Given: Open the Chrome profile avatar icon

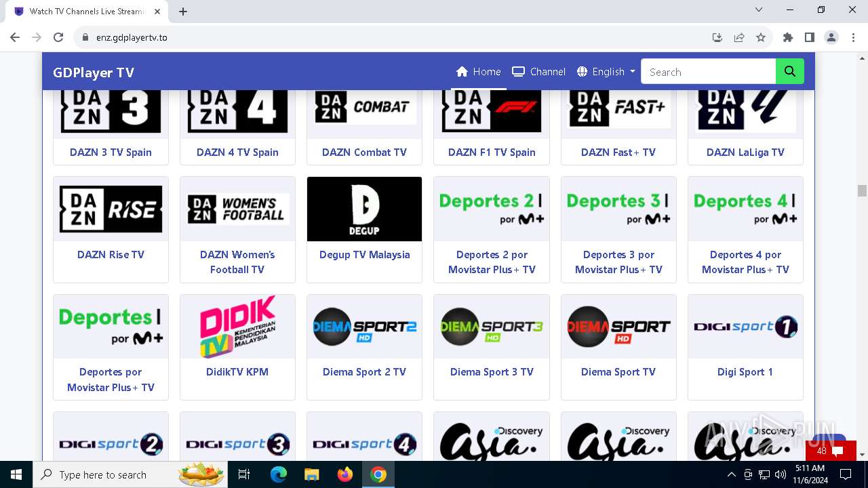Looking at the screenshot, I should point(831,37).
